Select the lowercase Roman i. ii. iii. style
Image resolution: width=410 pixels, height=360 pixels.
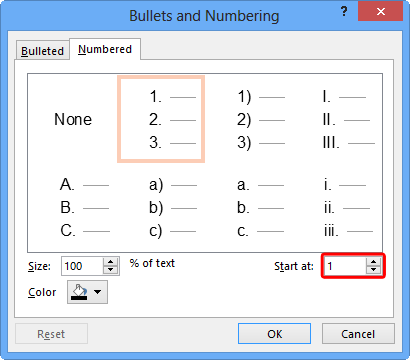(x=348, y=208)
